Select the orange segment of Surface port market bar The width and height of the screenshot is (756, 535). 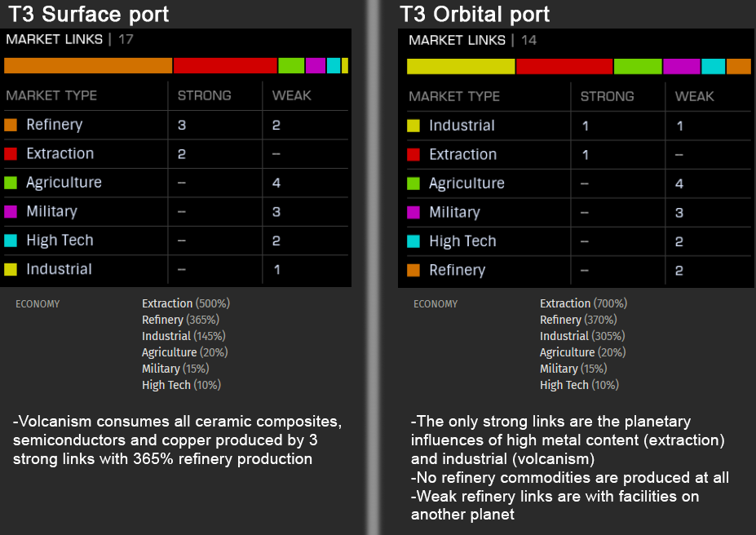[x=88, y=65]
